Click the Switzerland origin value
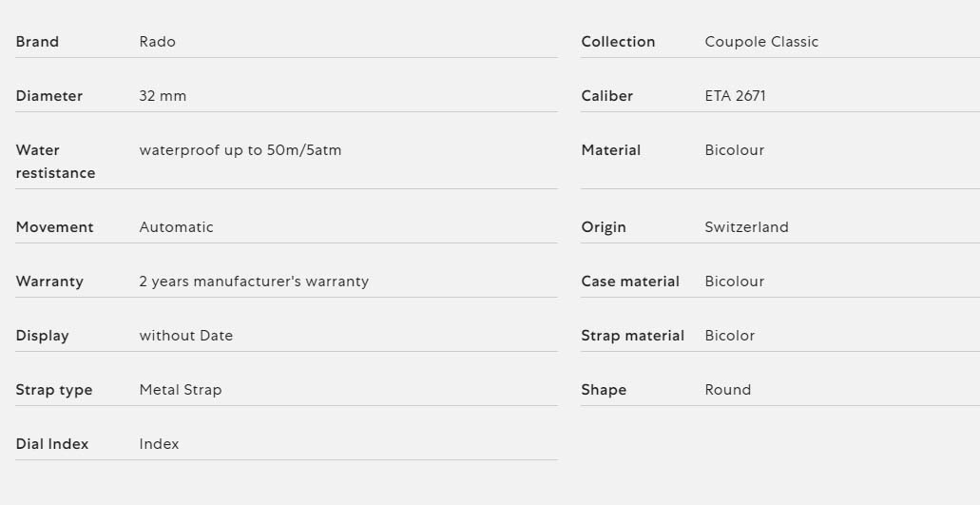The width and height of the screenshot is (980, 505). click(746, 227)
